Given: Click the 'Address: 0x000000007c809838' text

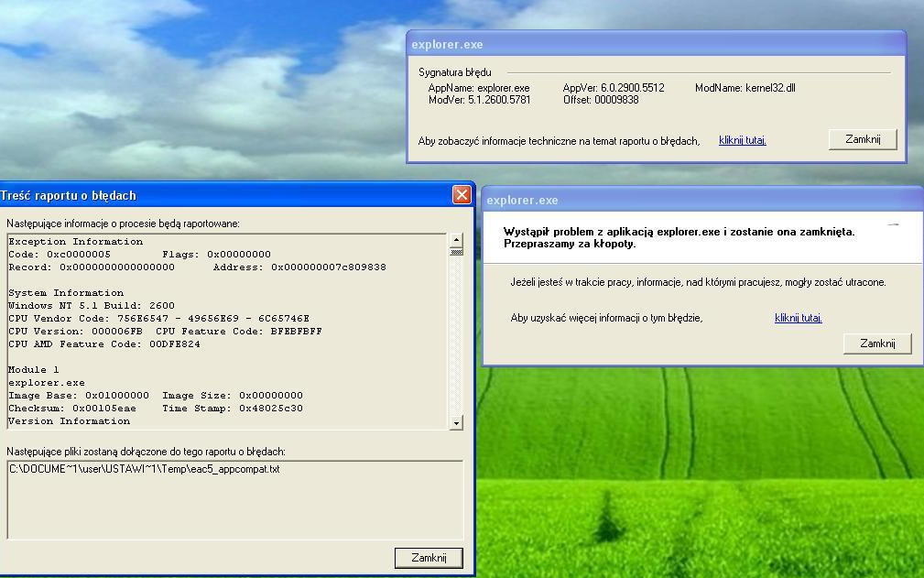Looking at the screenshot, I should click(299, 267).
